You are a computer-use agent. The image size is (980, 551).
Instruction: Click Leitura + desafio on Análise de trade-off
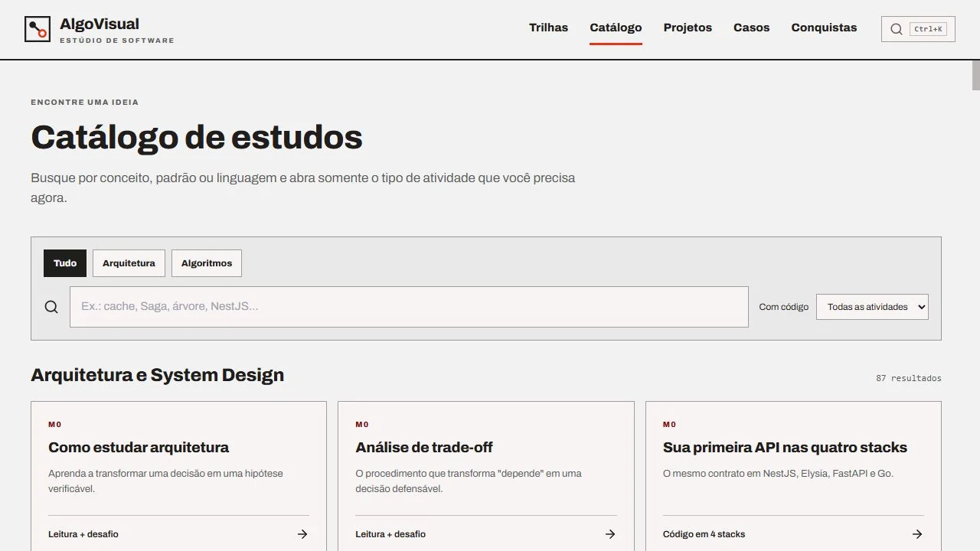tap(390, 534)
